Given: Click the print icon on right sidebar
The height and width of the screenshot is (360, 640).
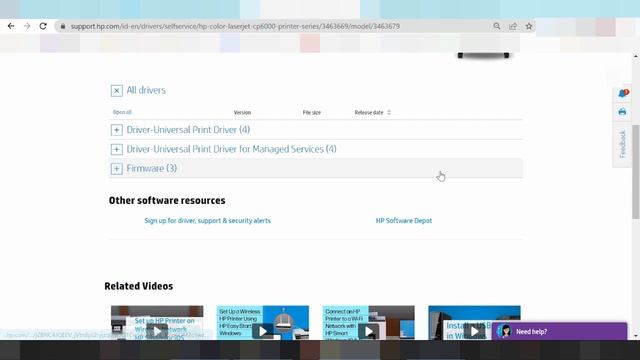Looking at the screenshot, I should click(x=622, y=112).
